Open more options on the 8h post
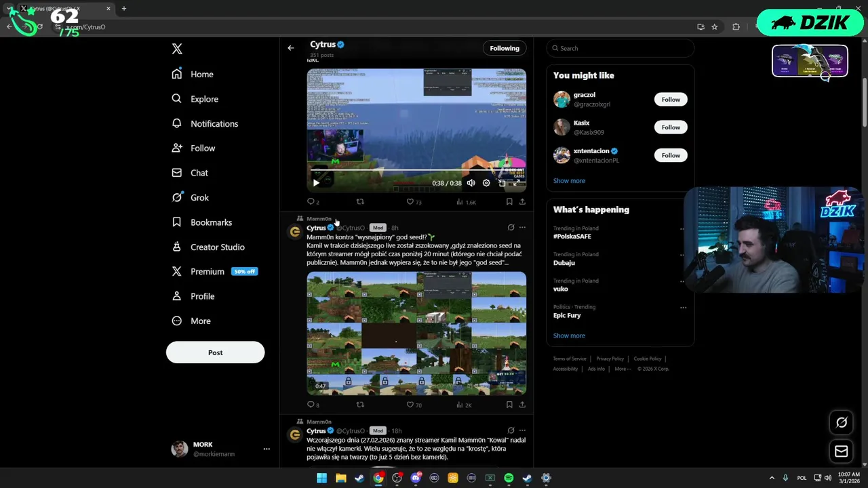Viewport: 868px width, 488px height. (522, 228)
